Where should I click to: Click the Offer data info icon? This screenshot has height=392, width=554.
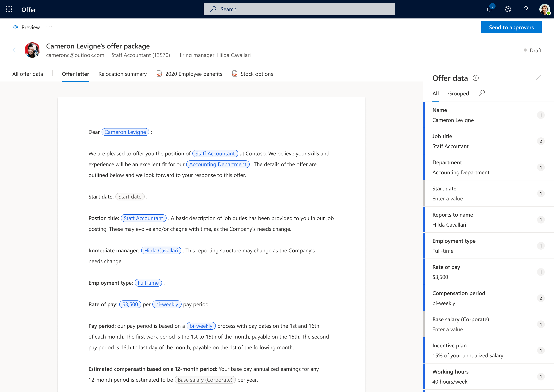pos(476,78)
